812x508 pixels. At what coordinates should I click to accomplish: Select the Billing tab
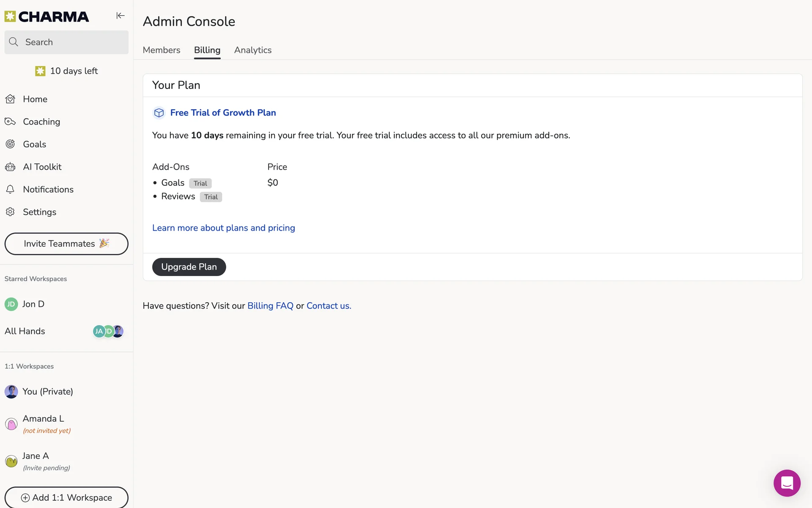tap(207, 50)
